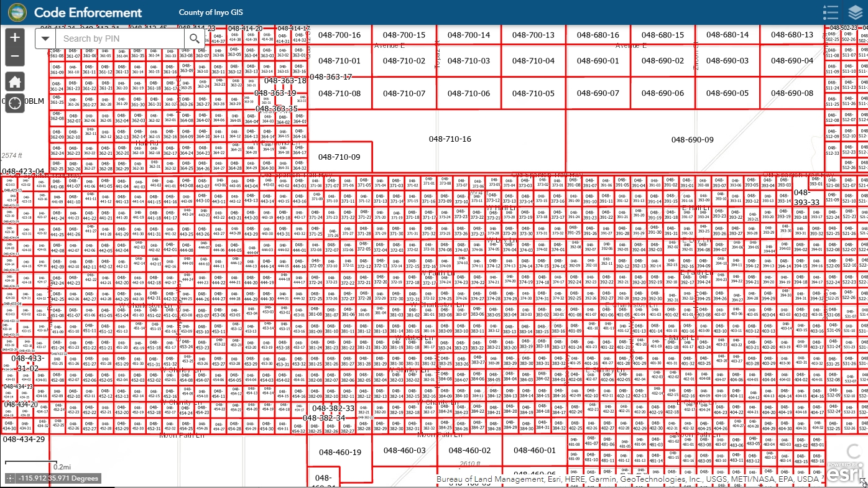Image resolution: width=868 pixels, height=488 pixels.
Task: Select parcel 048-680-13
Action: click(792, 35)
